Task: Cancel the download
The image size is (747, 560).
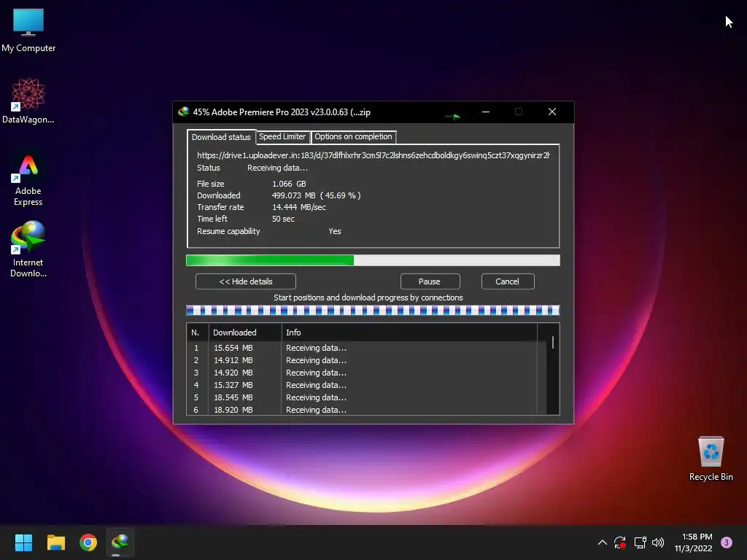Action: pyautogui.click(x=508, y=281)
